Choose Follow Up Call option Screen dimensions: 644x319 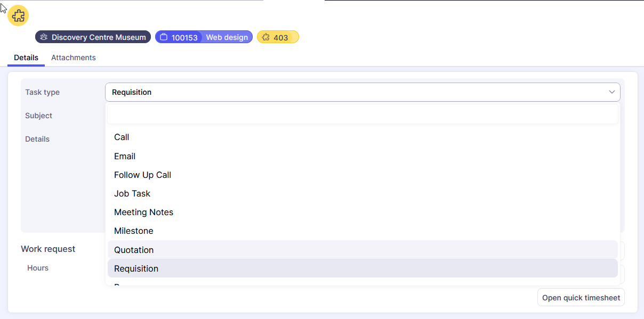point(142,175)
